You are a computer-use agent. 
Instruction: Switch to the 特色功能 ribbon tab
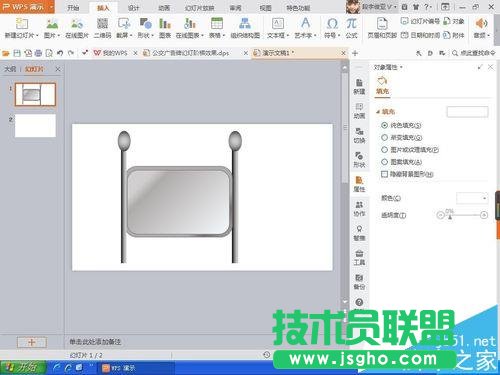pos(298,8)
